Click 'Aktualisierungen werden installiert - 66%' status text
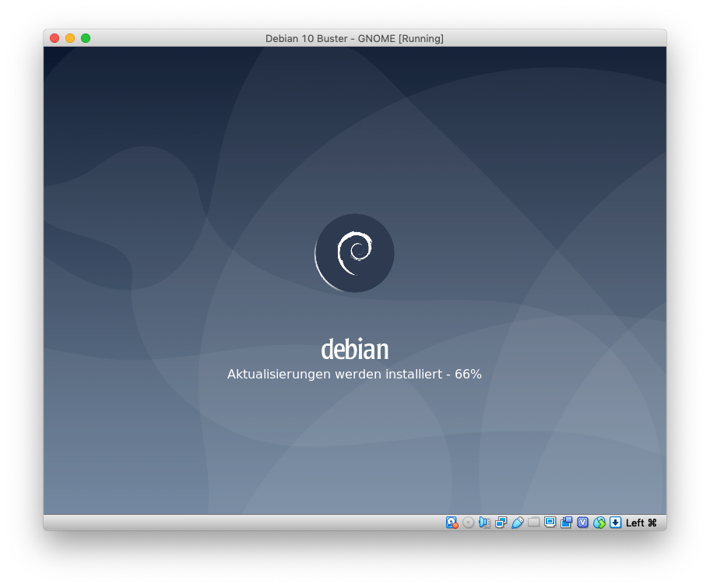Image resolution: width=710 pixels, height=588 pixels. click(354, 374)
